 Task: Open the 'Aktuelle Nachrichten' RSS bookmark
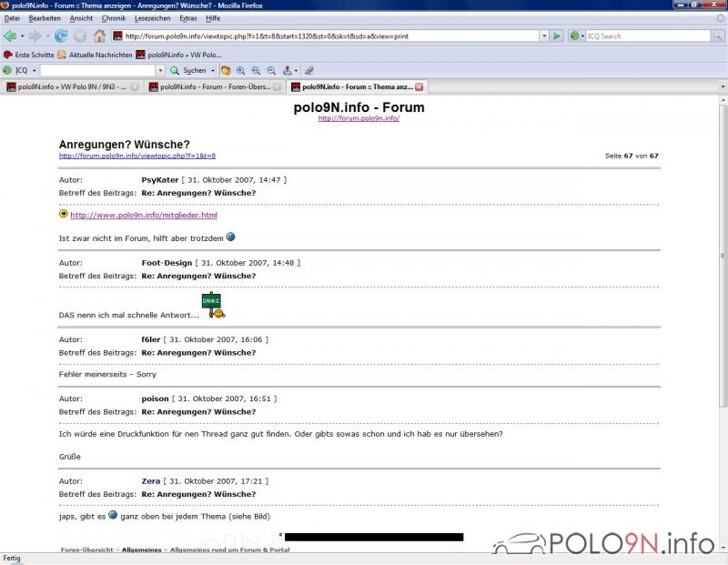point(100,55)
